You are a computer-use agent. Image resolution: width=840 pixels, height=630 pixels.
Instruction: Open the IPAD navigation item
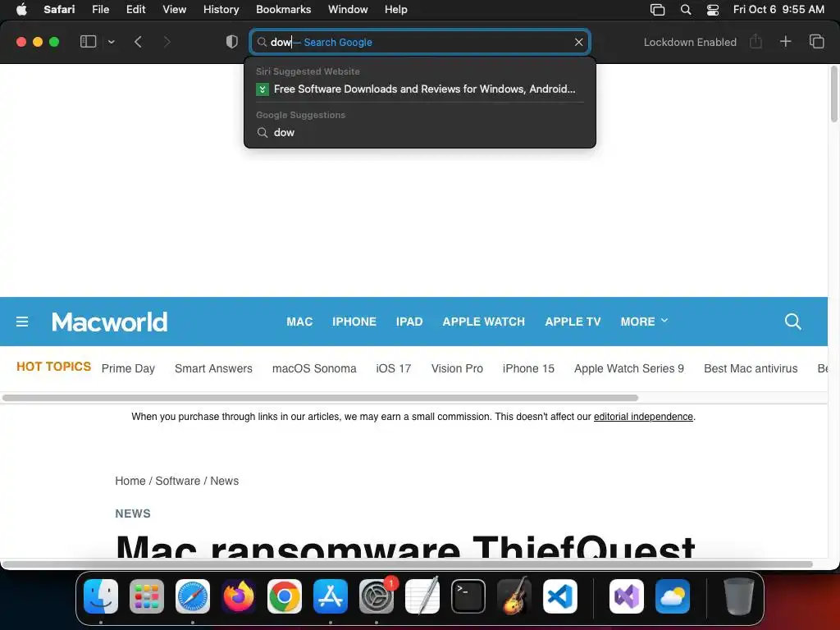pyautogui.click(x=409, y=322)
